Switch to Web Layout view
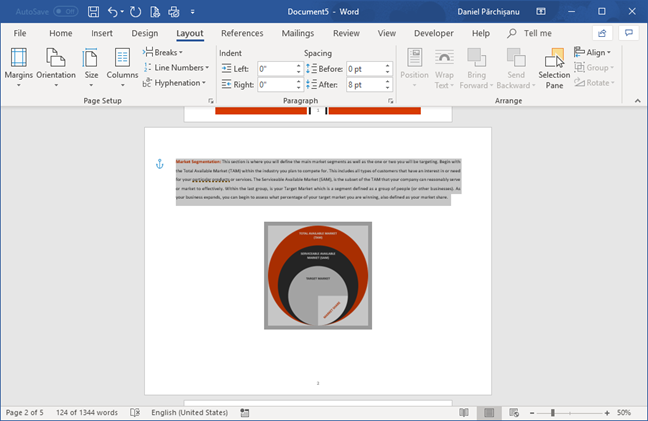Screen dimensions: 648x421 514,412
